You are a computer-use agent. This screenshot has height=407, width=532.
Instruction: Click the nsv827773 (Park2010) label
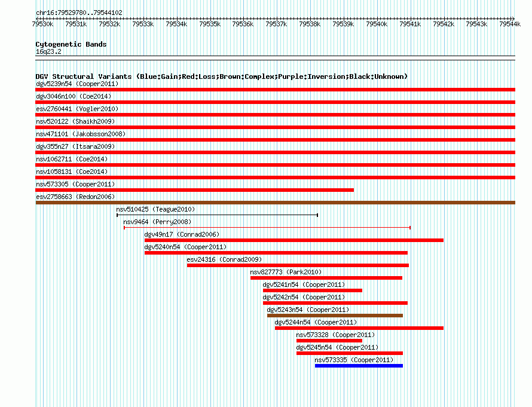coord(286,272)
